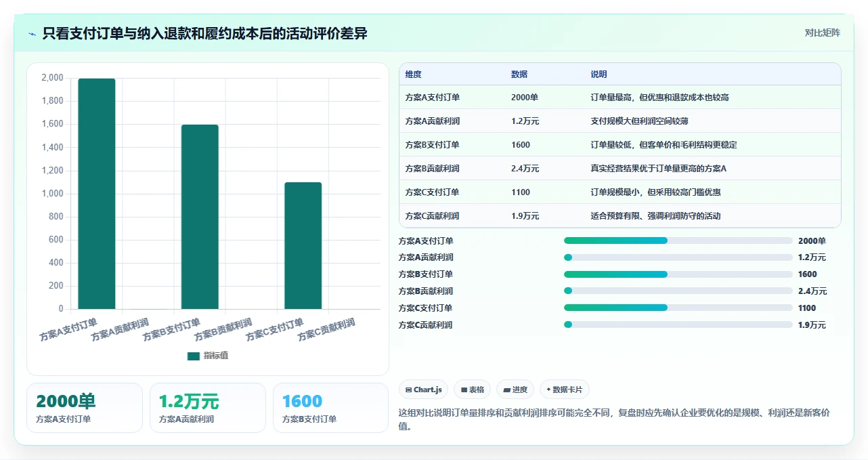The height and width of the screenshot is (460, 868).
Task: Click the 方案C贡献利润 progress bar
Action: pyautogui.click(x=678, y=325)
